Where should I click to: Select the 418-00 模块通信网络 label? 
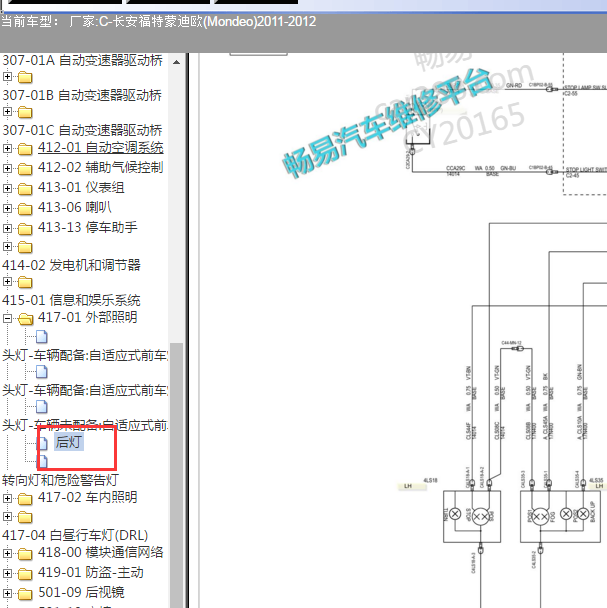(x=100, y=553)
